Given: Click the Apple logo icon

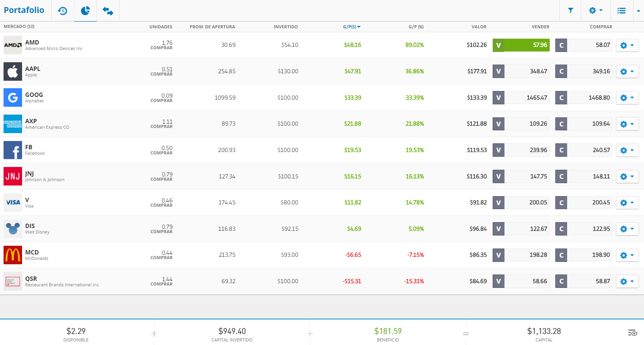Looking at the screenshot, I should [x=13, y=71].
